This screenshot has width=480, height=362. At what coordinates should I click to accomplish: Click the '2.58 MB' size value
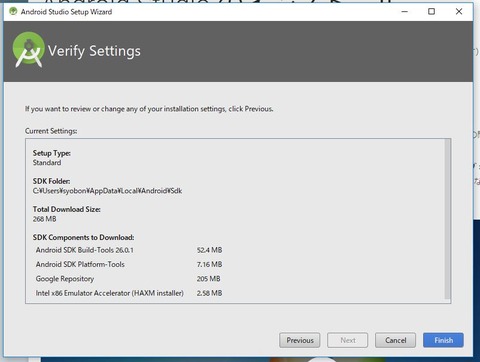(x=209, y=293)
